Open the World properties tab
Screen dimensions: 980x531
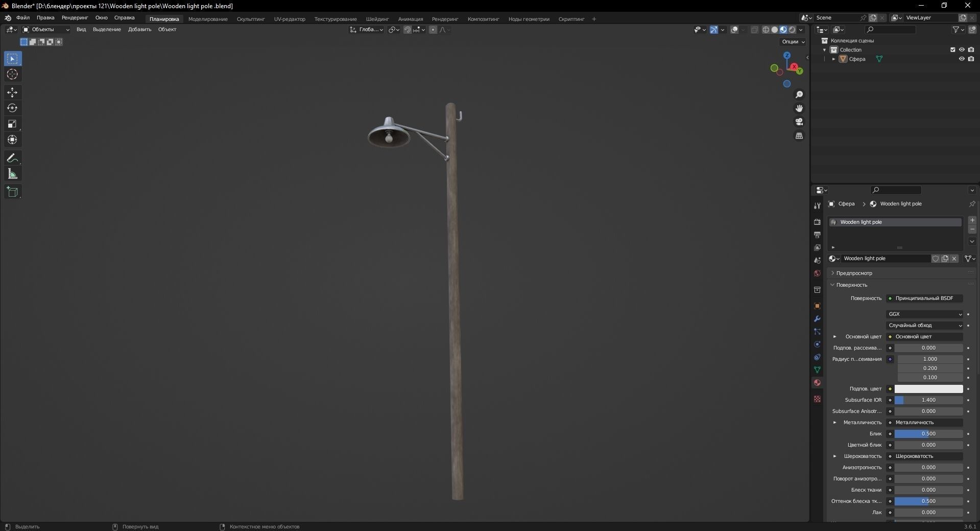[817, 273]
